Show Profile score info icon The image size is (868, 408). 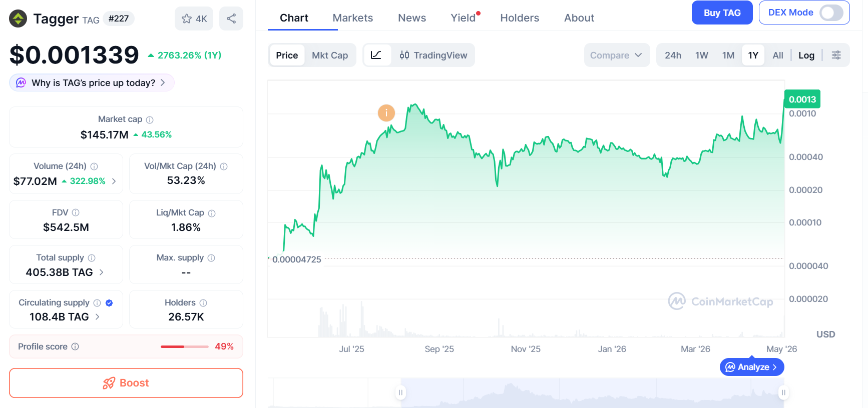point(75,346)
